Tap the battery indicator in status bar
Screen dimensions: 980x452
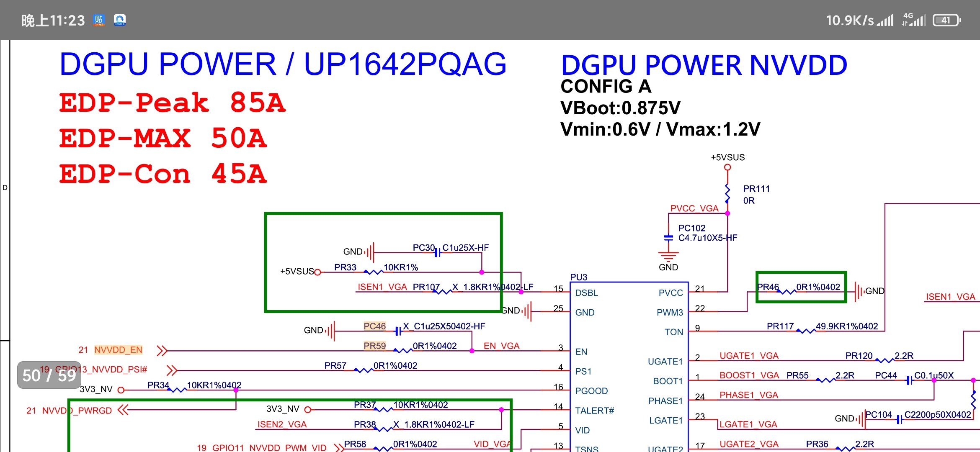click(946, 20)
